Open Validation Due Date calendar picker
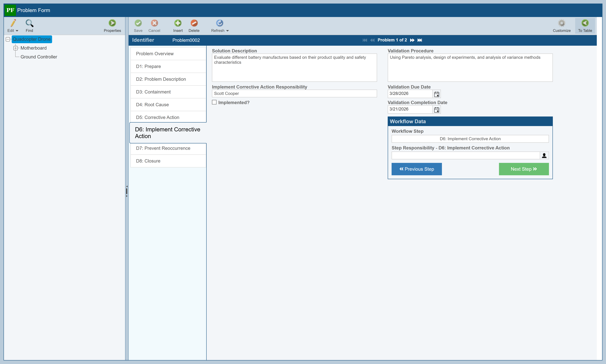The width and height of the screenshot is (606, 364). tap(436, 94)
